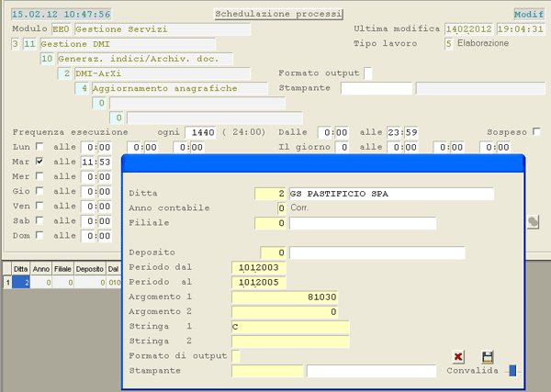Image resolution: width=551 pixels, height=392 pixels.
Task: Select the Ditta column header
Action: (19, 268)
